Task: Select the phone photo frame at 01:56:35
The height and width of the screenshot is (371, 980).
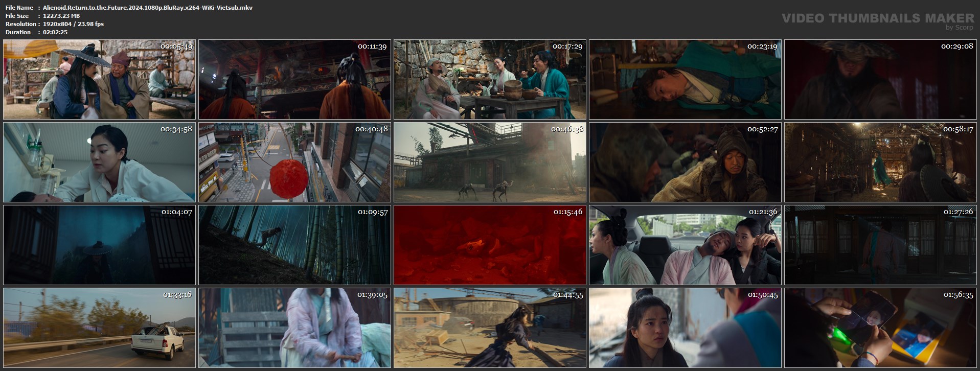Action: (880, 328)
